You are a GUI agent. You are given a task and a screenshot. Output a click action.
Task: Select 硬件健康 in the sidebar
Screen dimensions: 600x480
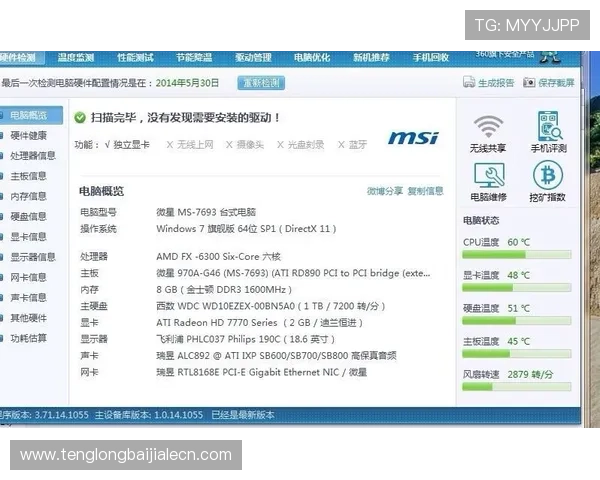pos(28,136)
